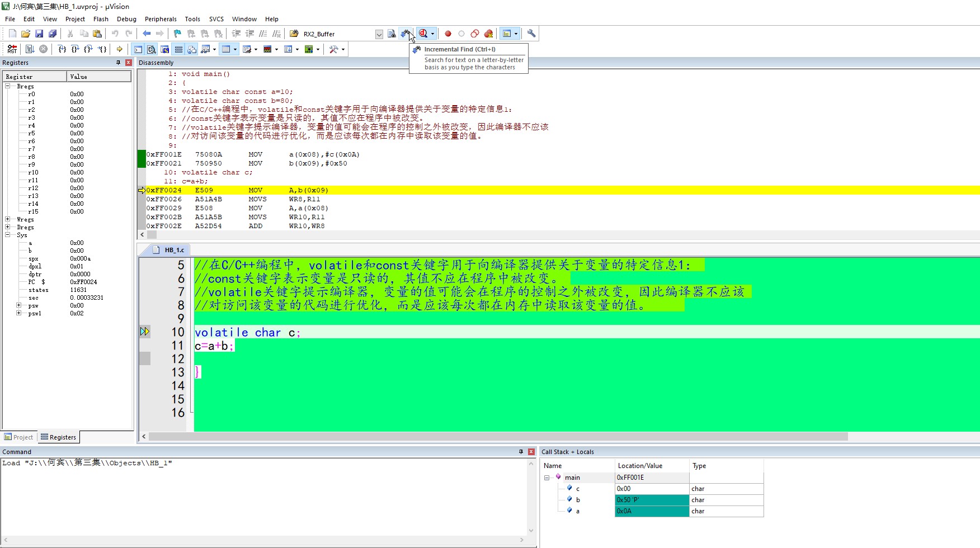Expand the Wregs register group

[x=8, y=219]
